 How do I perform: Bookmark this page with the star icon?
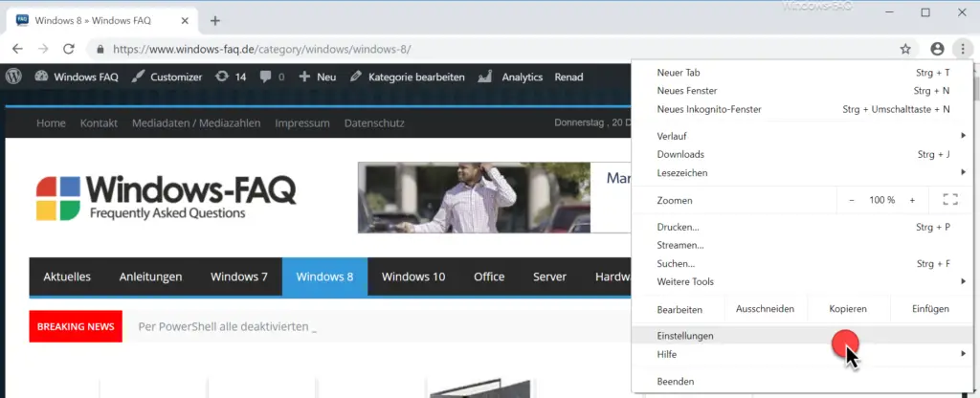[905, 49]
